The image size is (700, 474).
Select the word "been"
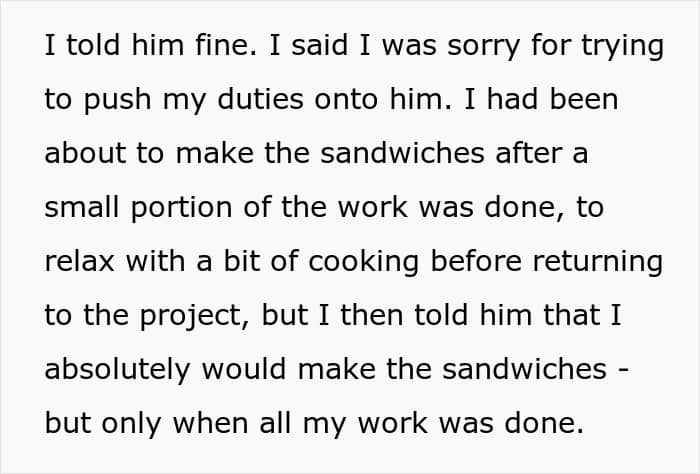click(584, 99)
